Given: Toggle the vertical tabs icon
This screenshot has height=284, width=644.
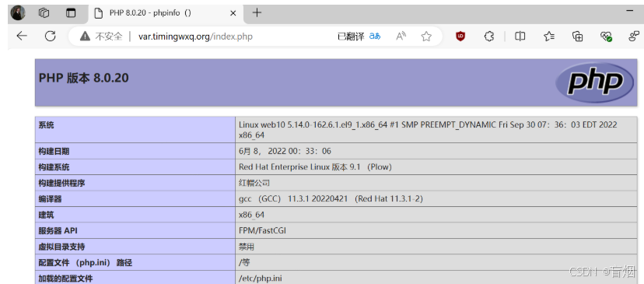Looking at the screenshot, I should (x=71, y=13).
